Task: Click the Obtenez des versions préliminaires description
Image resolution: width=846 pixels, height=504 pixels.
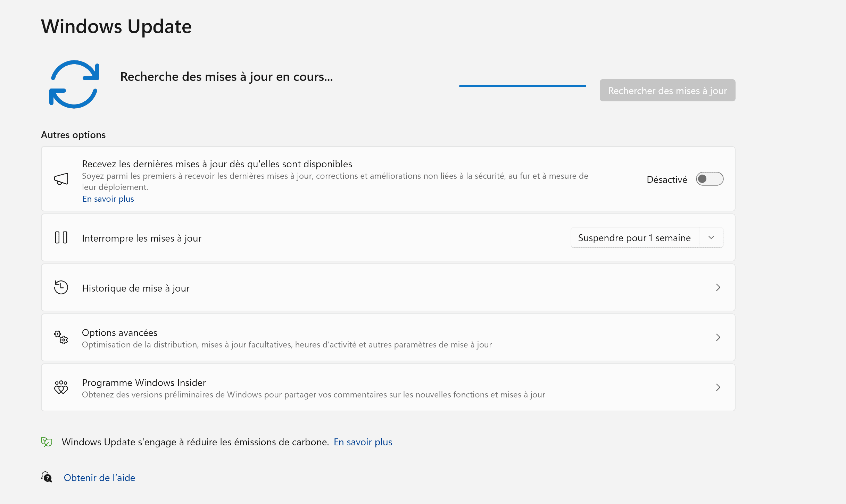Action: (314, 395)
